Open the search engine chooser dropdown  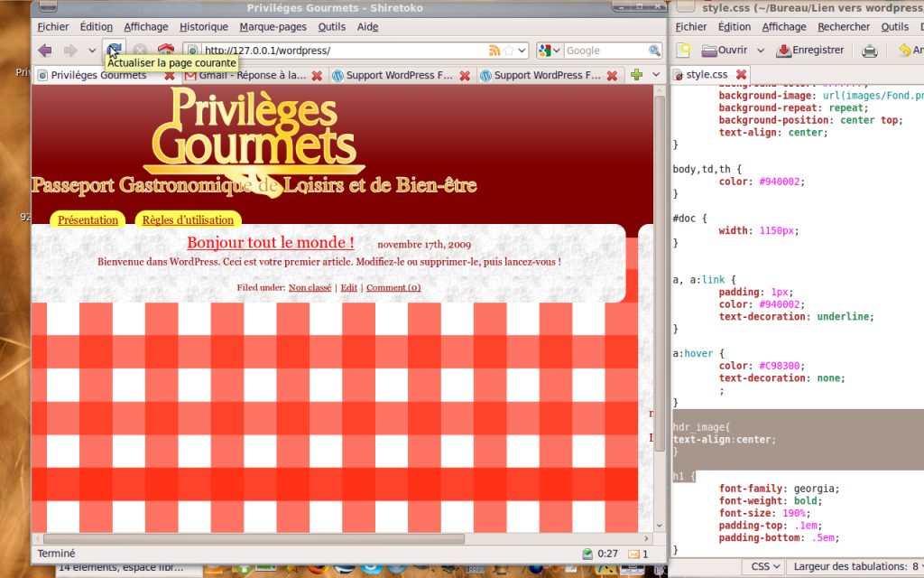click(550, 51)
